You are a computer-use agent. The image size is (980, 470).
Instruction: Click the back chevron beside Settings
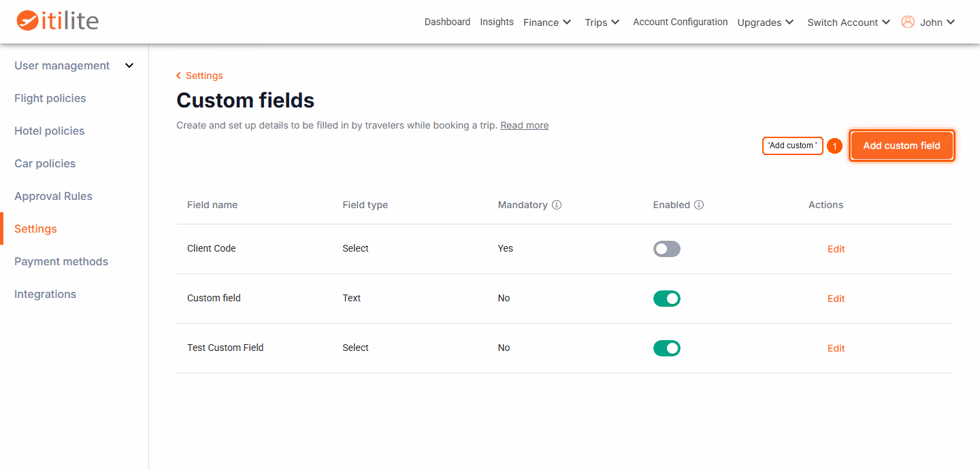click(x=178, y=75)
